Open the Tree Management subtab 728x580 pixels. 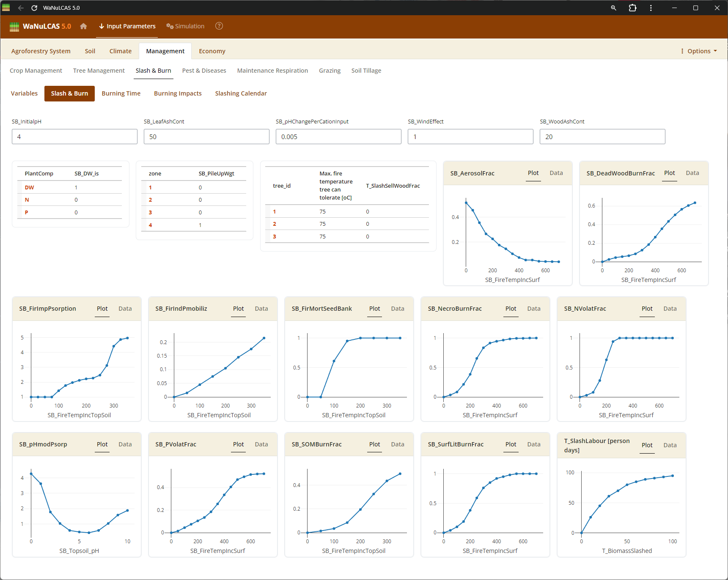[x=99, y=71]
